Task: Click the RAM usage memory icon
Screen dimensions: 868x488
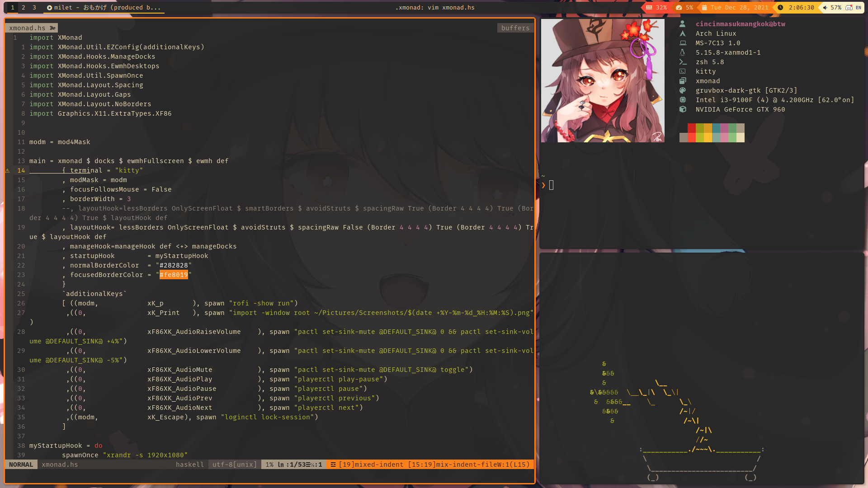Action: pos(649,8)
